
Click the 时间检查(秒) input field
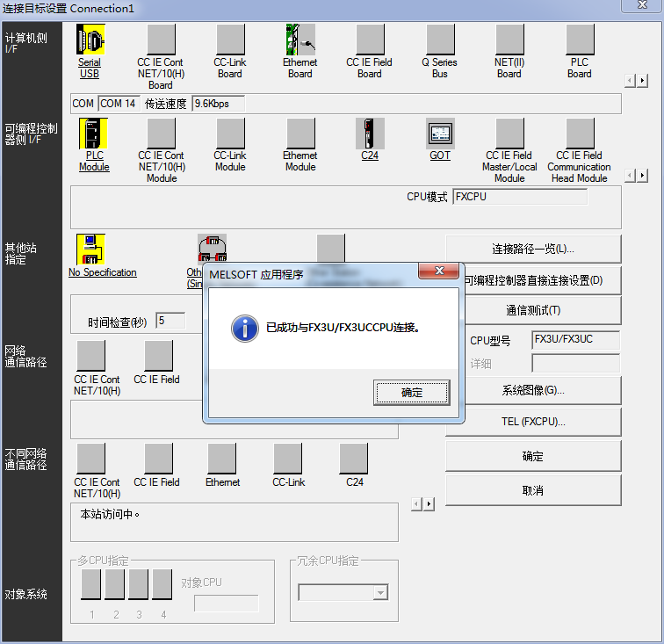point(170,321)
